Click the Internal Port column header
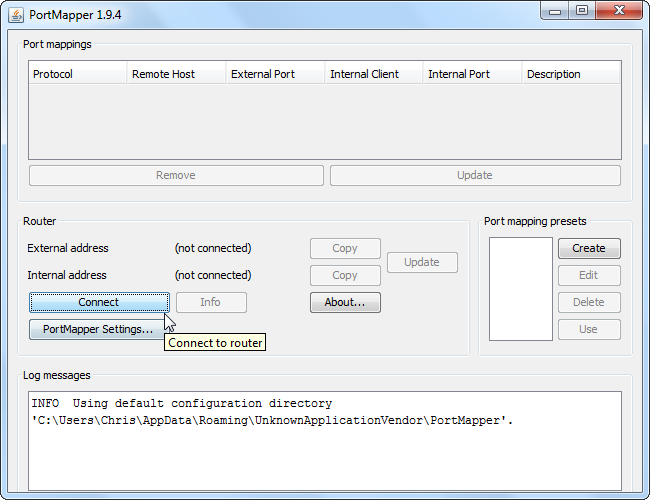 point(473,74)
